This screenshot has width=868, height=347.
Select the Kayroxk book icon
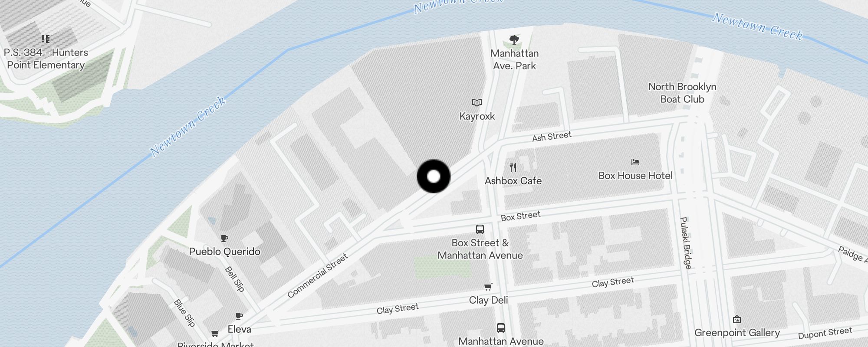tap(477, 103)
